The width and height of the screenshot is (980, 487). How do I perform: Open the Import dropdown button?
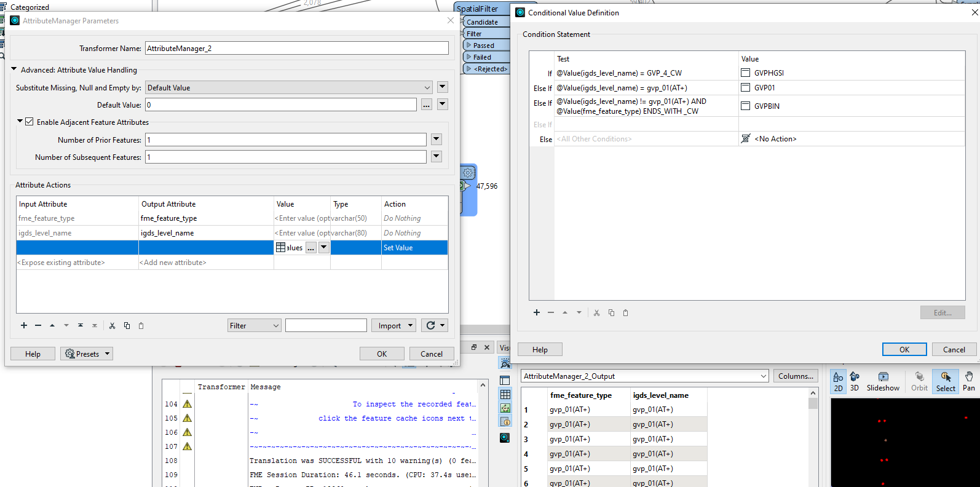(393, 325)
